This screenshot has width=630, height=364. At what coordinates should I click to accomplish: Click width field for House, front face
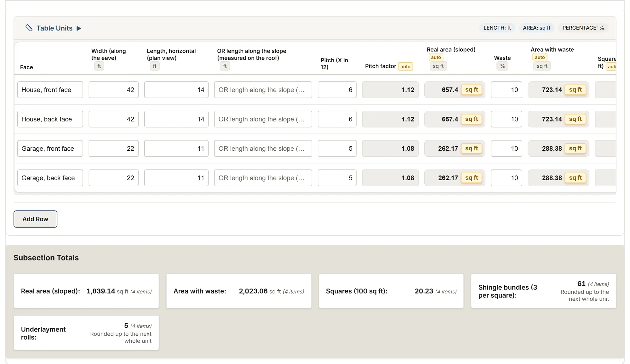point(113,90)
